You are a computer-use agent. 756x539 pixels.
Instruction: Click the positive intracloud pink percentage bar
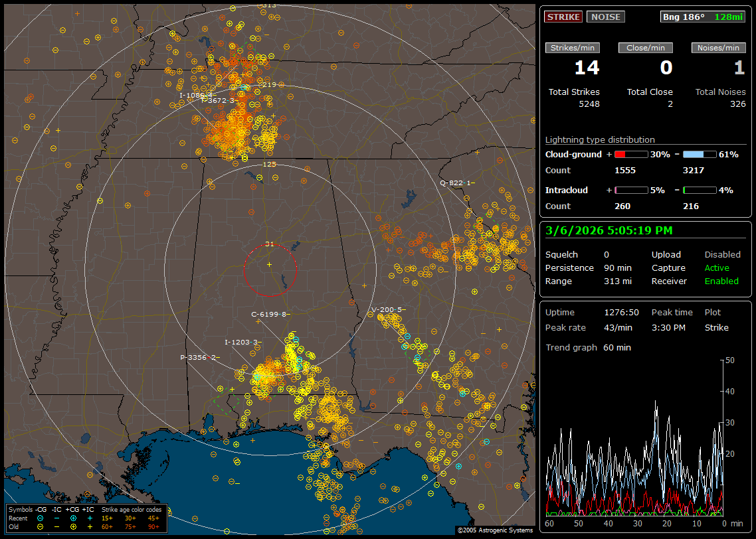(x=630, y=190)
